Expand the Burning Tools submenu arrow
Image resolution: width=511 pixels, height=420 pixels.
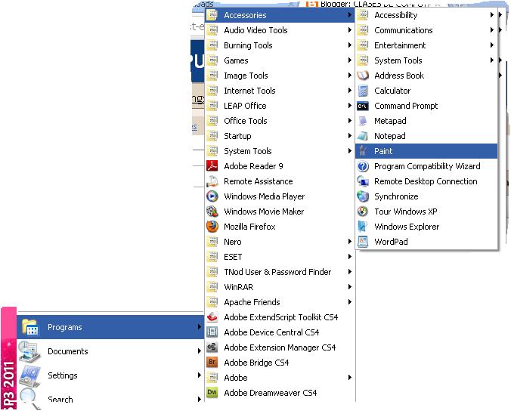[349, 45]
